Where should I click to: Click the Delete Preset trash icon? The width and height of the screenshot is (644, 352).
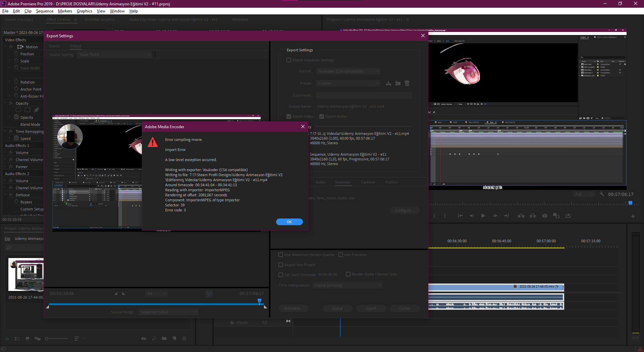click(x=407, y=83)
